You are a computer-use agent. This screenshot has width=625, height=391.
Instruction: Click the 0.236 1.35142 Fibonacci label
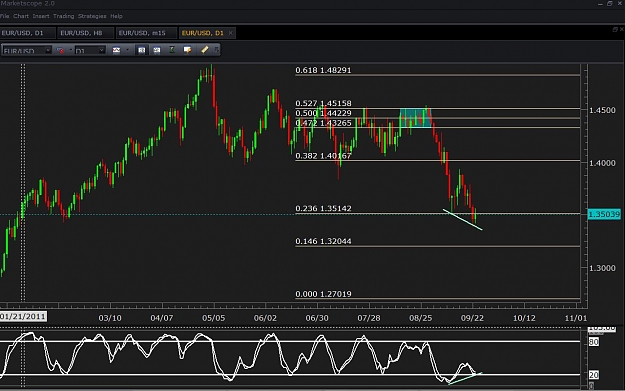(323, 208)
